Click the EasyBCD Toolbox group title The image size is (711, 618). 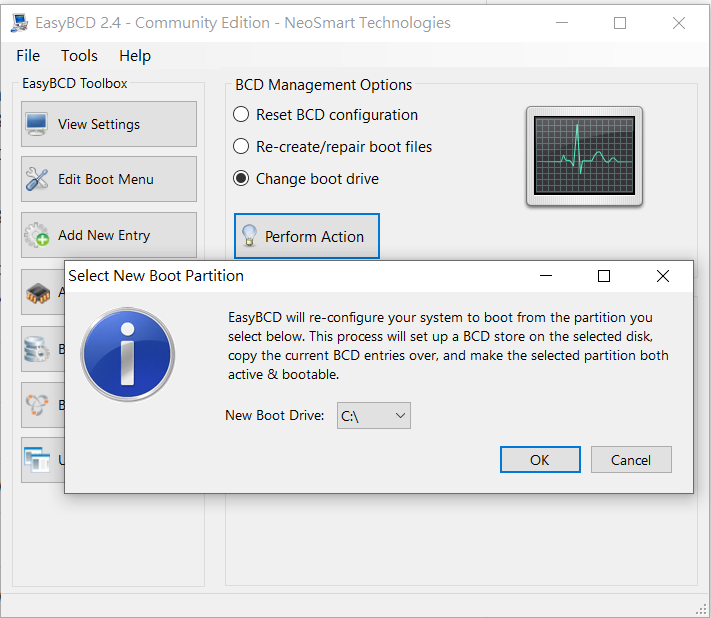pos(75,83)
